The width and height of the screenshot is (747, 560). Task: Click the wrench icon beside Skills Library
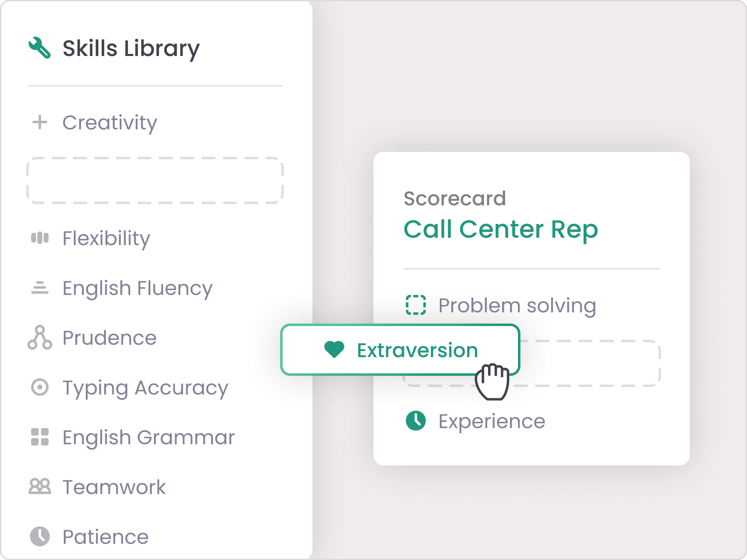tap(40, 48)
